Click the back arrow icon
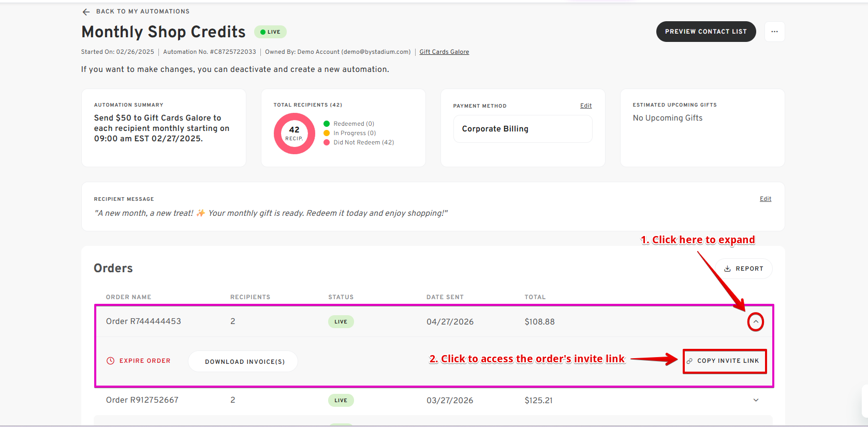Screen dimensions: 868x427 tap(86, 11)
